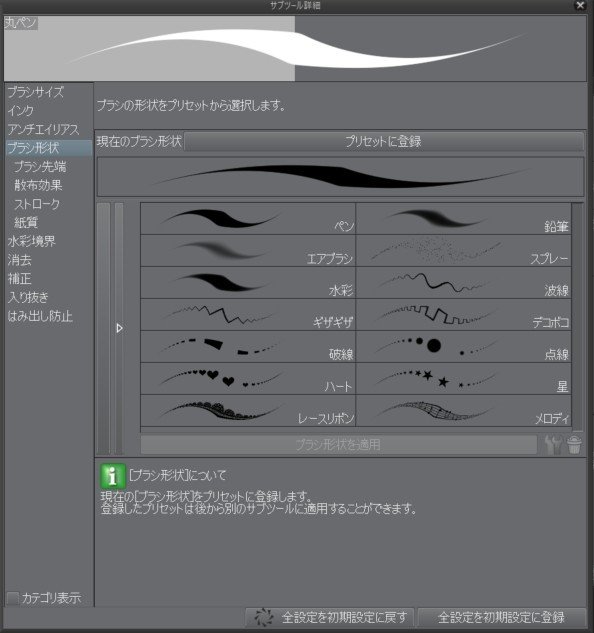Open the はみ出し防止 category
Viewport: 594px width, 633px height.
tap(49, 316)
